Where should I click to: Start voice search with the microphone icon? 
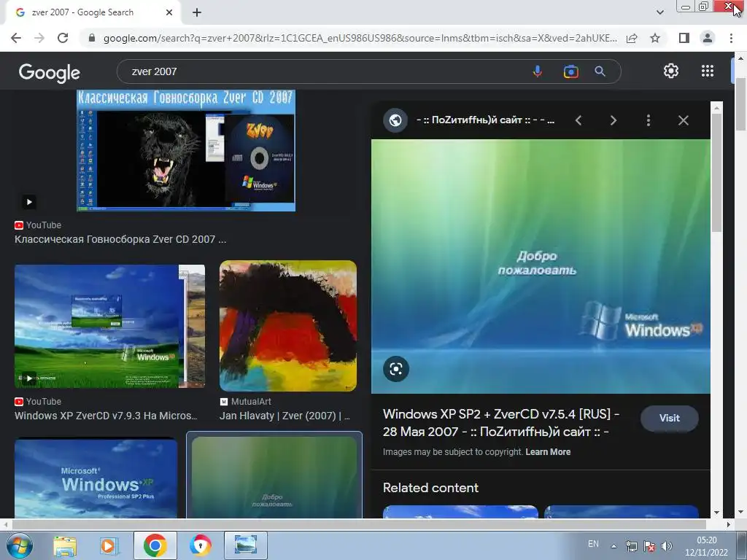(538, 71)
